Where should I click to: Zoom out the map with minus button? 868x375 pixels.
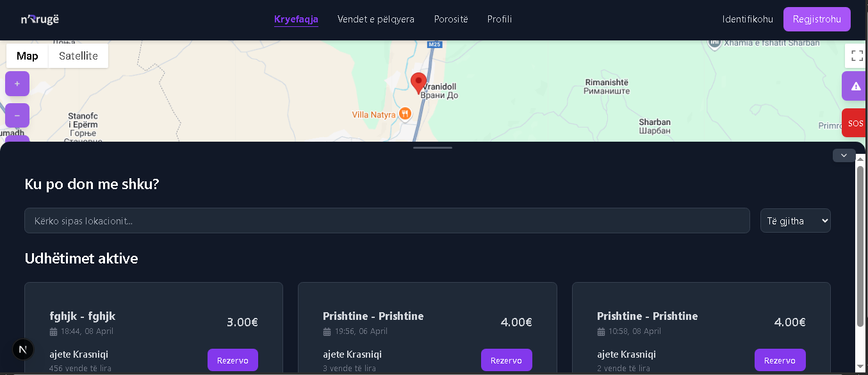pos(17,115)
